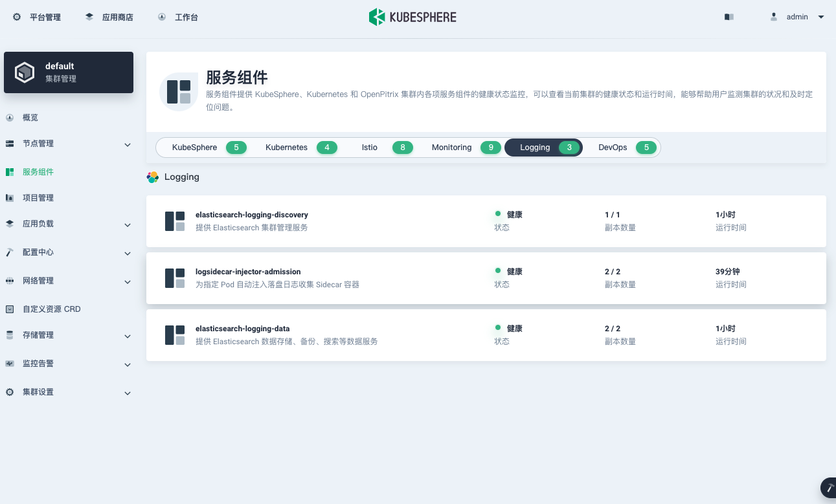Switch to the Monitoring tab
Screen dimensions: 836x504
pyautogui.click(x=463, y=148)
